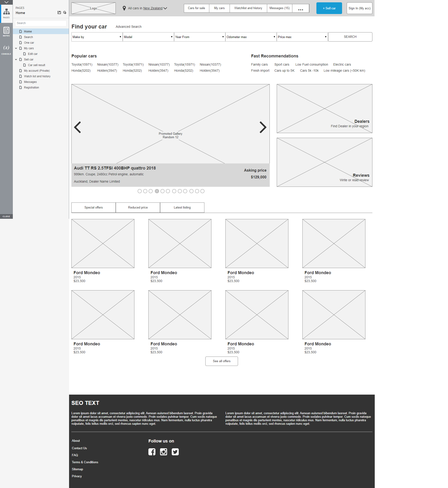Select the fourth highlighted gallery dot

(157, 191)
